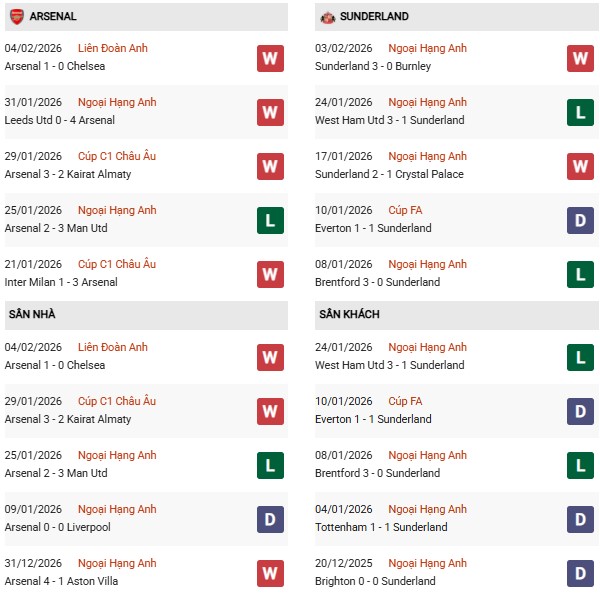This screenshot has height=595, width=600.
Task: Click the W badge beside Sunderland 2 - 1 Crystal Palace
Action: click(580, 166)
